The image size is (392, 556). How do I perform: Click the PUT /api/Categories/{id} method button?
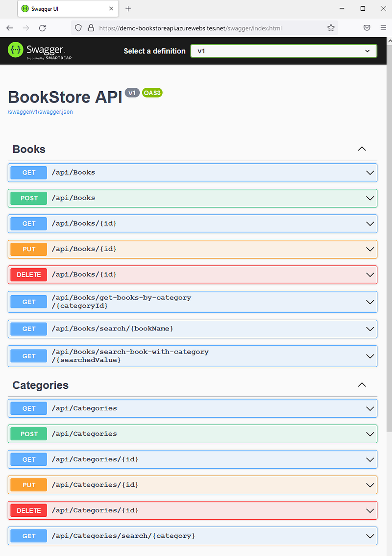click(x=29, y=485)
